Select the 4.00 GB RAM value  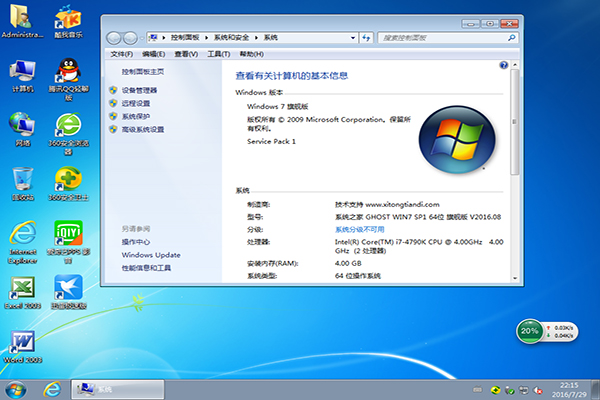pyautogui.click(x=348, y=263)
